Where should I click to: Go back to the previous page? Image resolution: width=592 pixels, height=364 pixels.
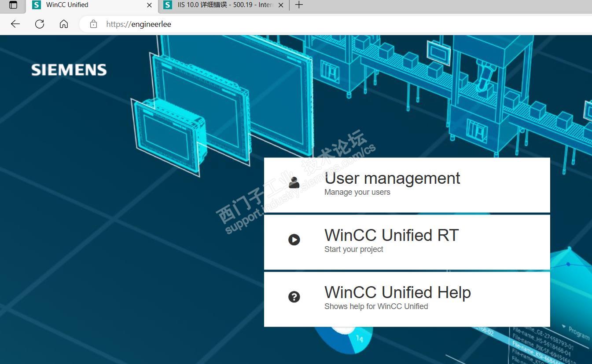15,24
